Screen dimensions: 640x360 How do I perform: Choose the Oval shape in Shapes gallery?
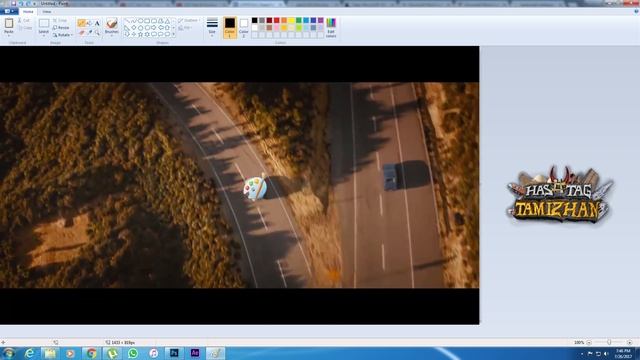tap(140, 21)
